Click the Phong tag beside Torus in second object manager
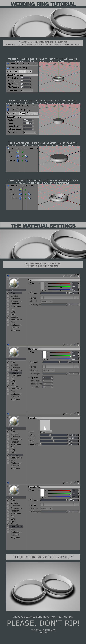 (29, 194)
